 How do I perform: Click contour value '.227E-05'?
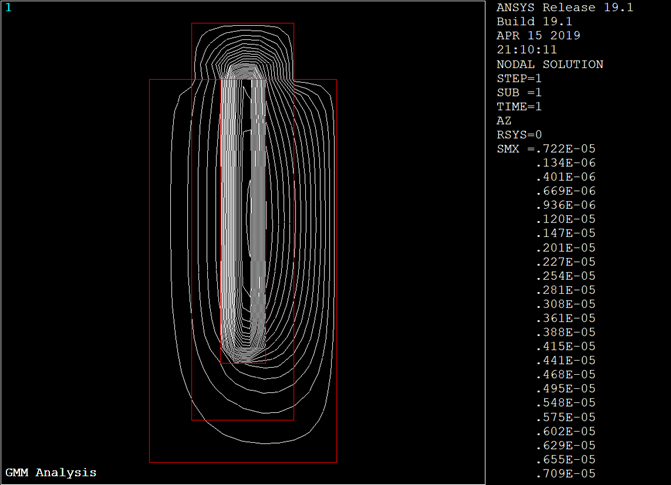566,262
